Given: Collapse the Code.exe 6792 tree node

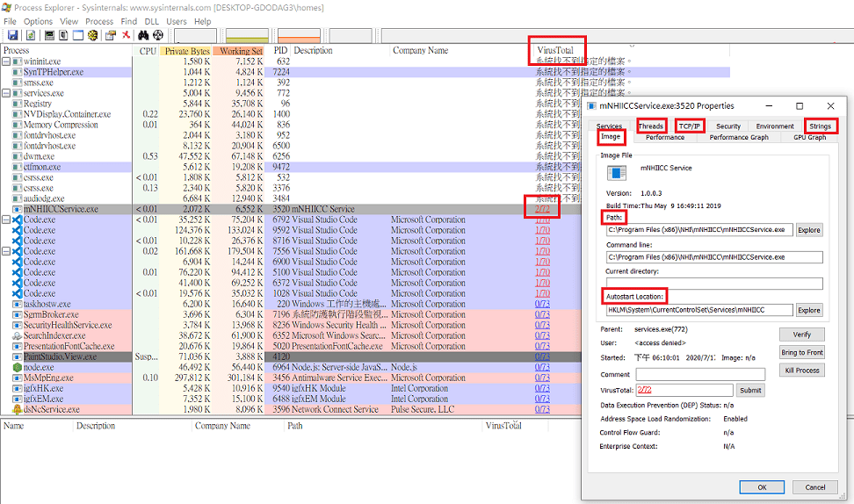Looking at the screenshot, I should point(6,220).
